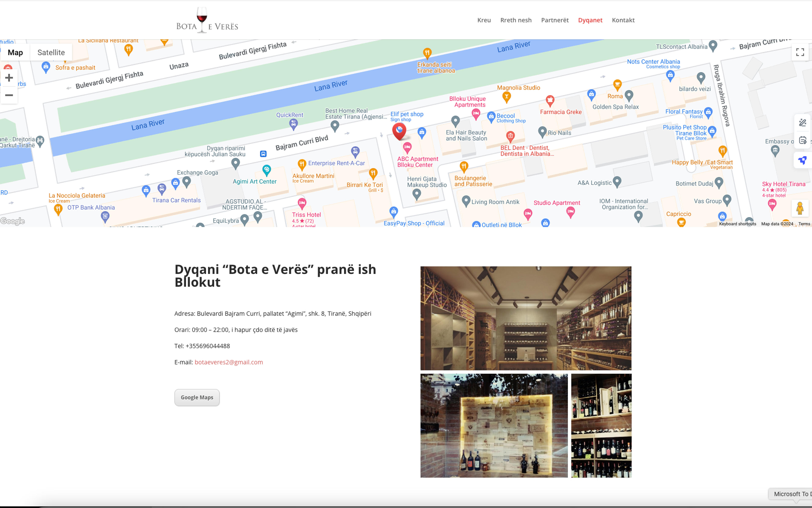
Task: Click the Bota e Verës logo
Action: (x=207, y=20)
